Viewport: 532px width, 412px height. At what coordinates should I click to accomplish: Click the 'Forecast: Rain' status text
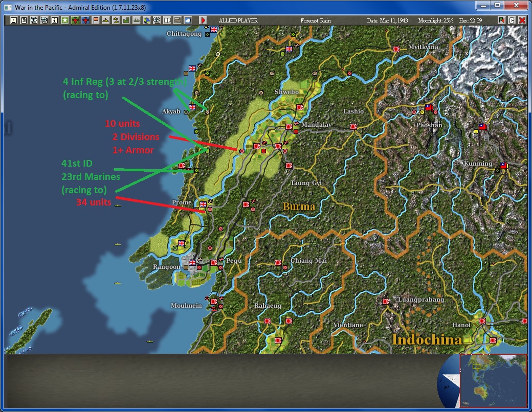(x=316, y=20)
